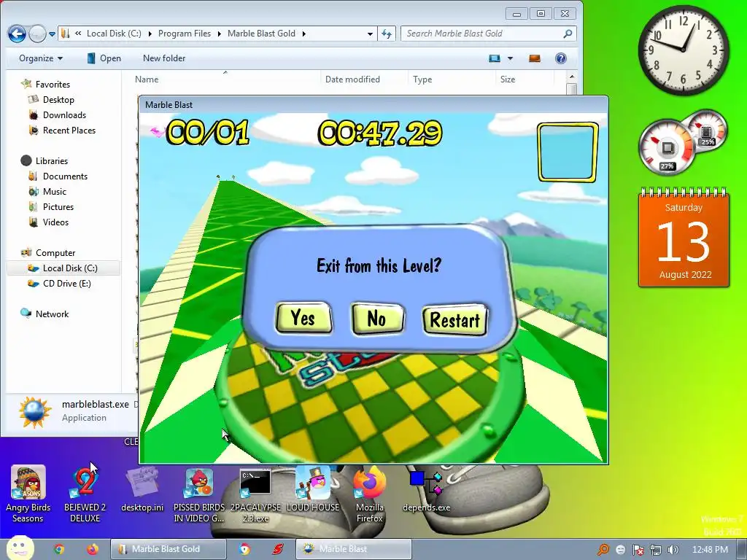The image size is (747, 560).
Task: Click the magnifier tray icon
Action: click(603, 550)
